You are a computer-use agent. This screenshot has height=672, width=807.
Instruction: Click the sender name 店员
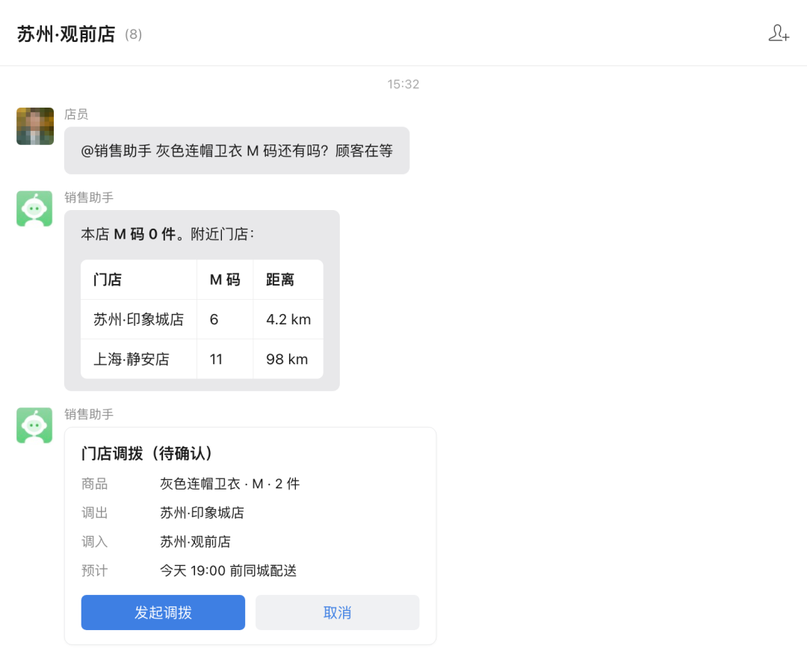coord(76,114)
